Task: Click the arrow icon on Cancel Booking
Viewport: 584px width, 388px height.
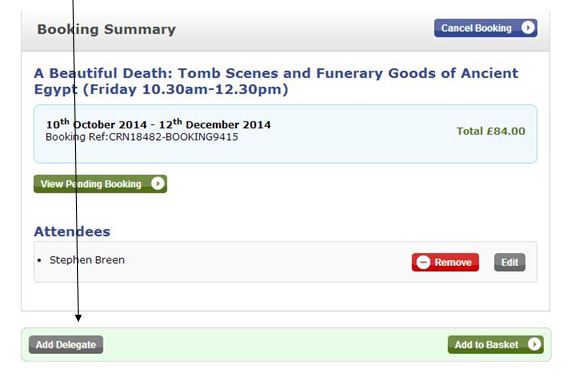Action: (x=528, y=28)
